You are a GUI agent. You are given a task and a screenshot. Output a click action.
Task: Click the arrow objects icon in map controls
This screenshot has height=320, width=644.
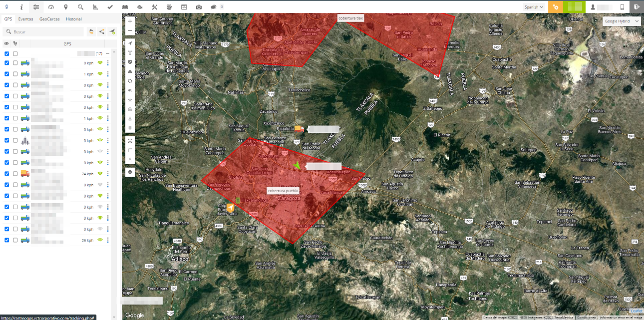point(130,43)
